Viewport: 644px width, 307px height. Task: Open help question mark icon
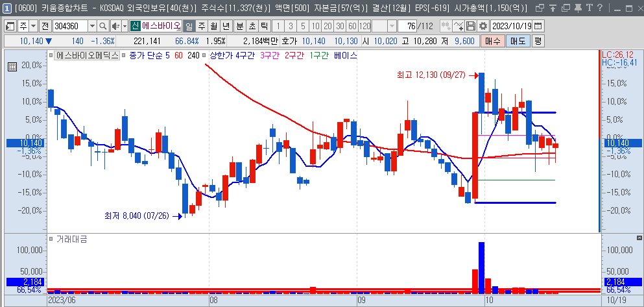[x=600, y=7]
